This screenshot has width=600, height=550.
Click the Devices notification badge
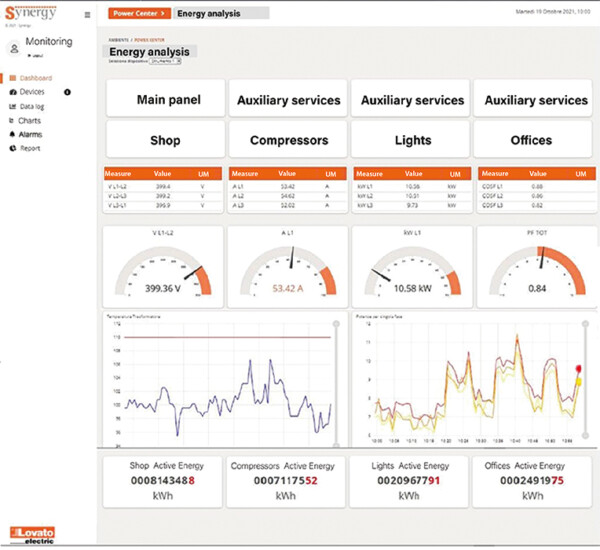click(x=67, y=92)
